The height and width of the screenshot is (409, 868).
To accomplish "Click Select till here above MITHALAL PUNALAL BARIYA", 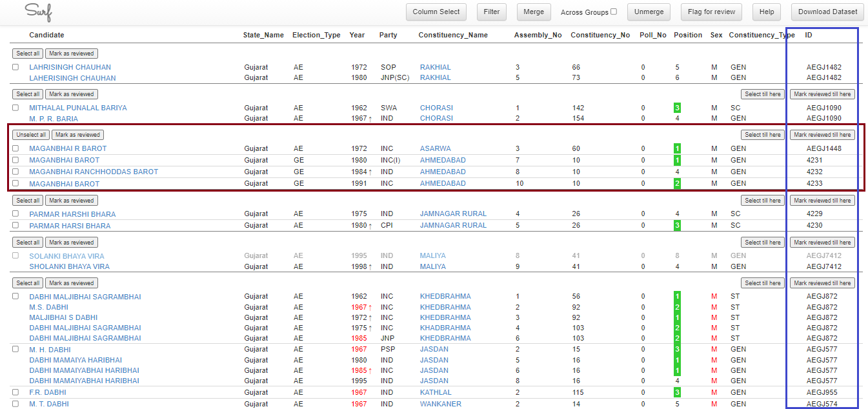I will pos(763,94).
